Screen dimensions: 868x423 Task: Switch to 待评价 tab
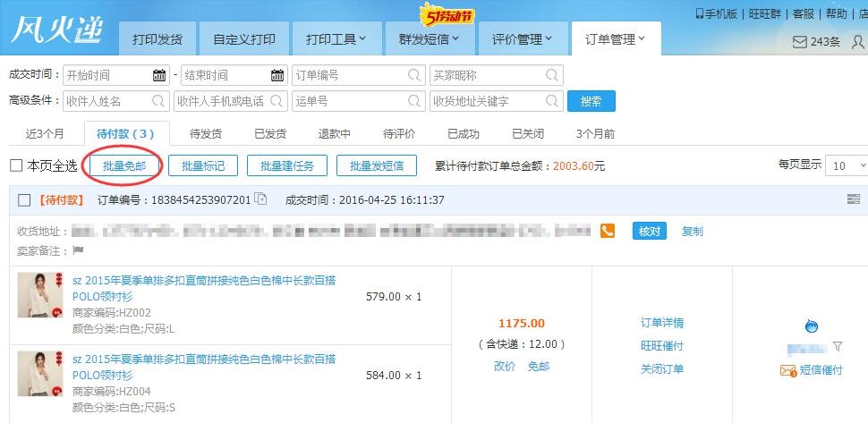coord(399,134)
